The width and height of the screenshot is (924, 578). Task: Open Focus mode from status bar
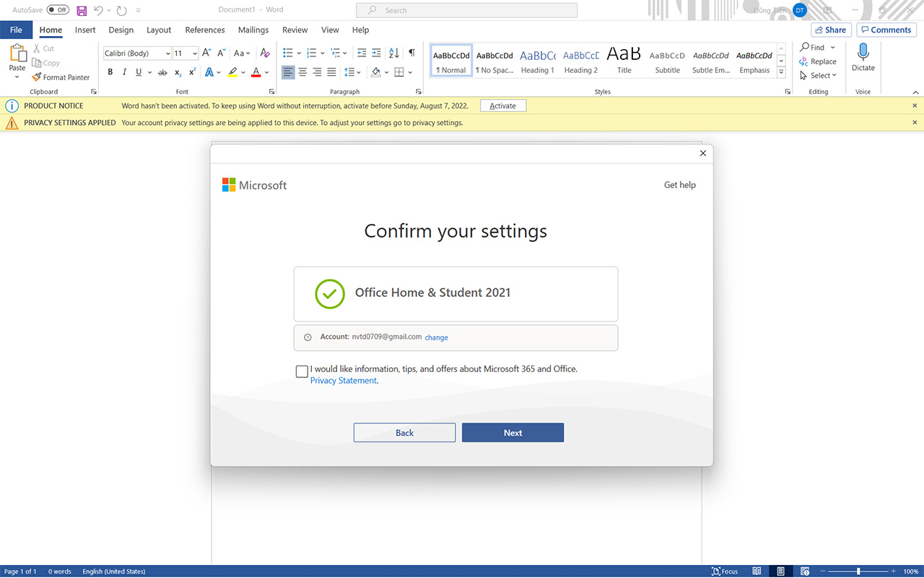tap(725, 571)
